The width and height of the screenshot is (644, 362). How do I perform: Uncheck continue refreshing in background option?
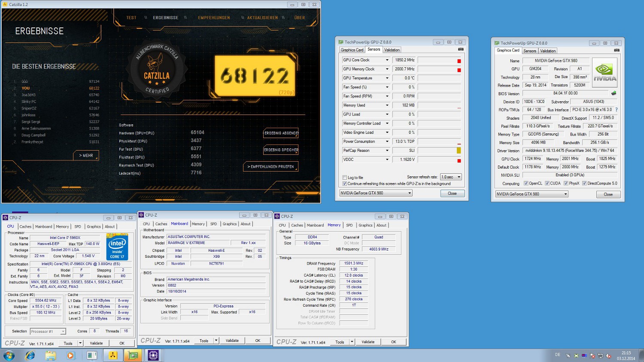pyautogui.click(x=344, y=184)
